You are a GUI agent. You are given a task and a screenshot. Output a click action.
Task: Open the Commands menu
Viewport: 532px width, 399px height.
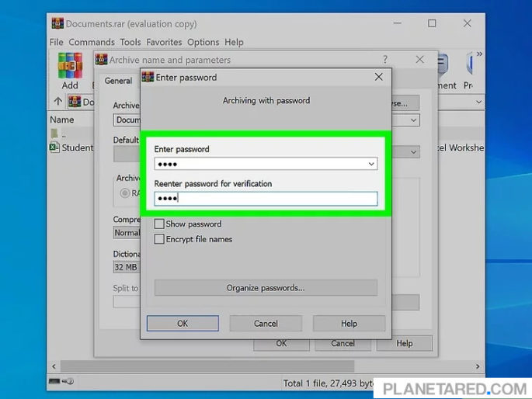click(x=92, y=42)
